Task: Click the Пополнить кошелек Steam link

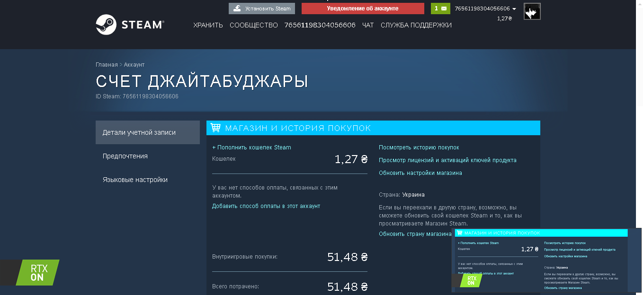Action: (251, 147)
